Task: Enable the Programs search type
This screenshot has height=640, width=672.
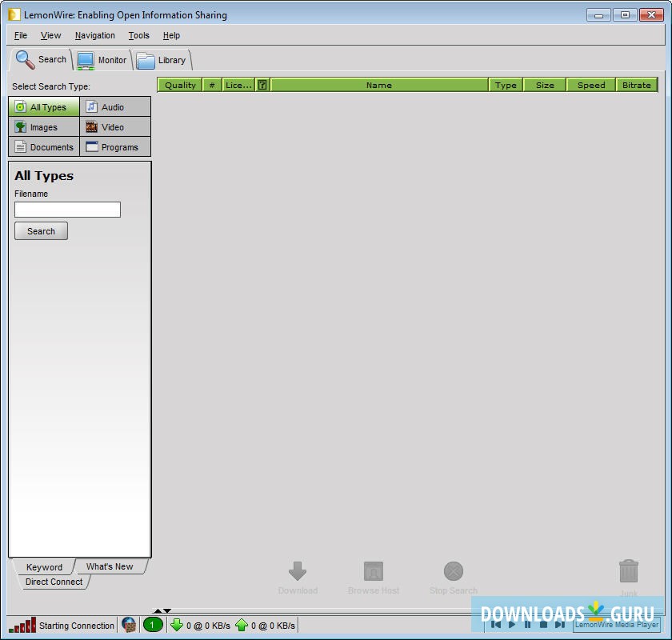Action: click(x=114, y=146)
